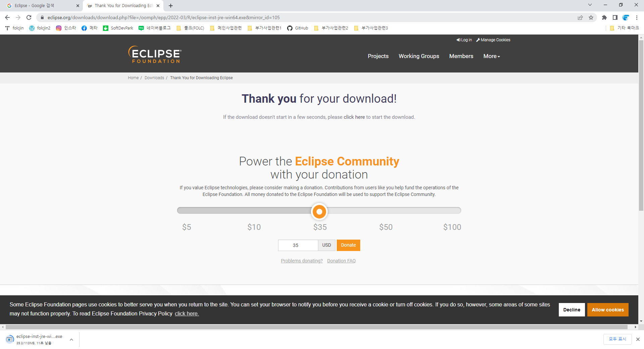Select the Thank You for Downloading tab
This screenshot has width=644, height=349.
(123, 6)
